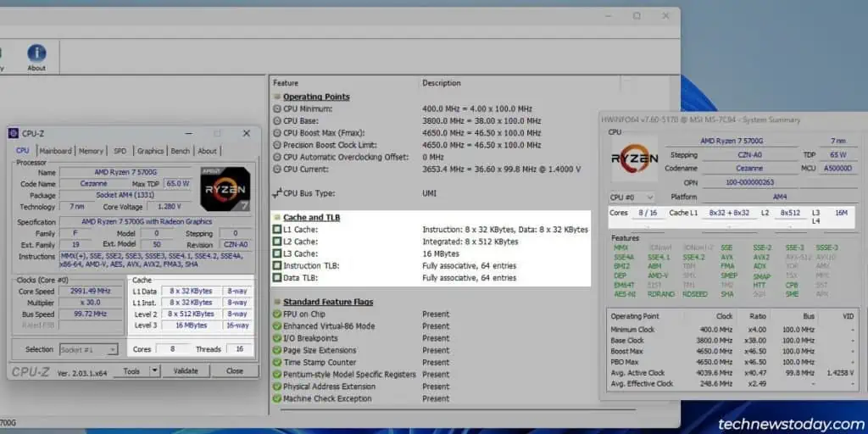Click the CPU Automatic Overclocking Offset icon
Viewport: 868px width, 434px height.
[277, 157]
